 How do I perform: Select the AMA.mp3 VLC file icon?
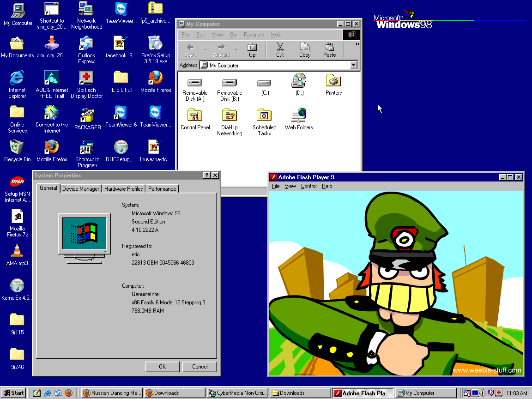coord(17,255)
